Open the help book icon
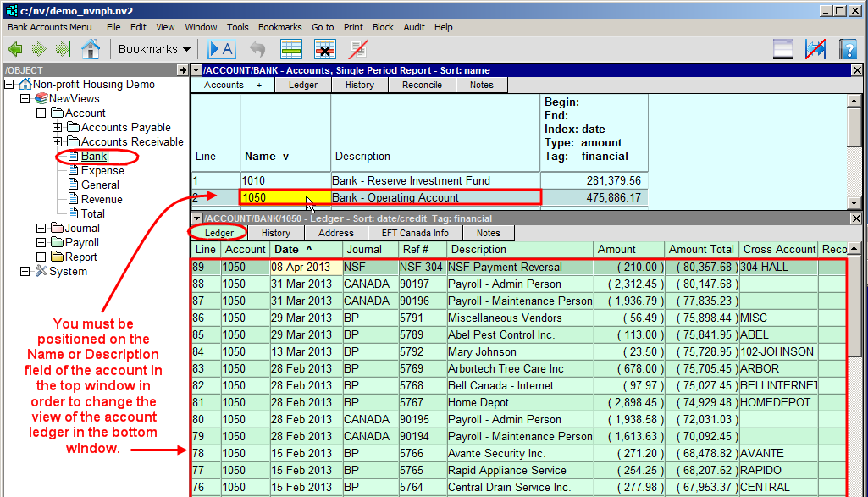Screen dimensions: 868x497 pyautogui.click(x=848, y=49)
